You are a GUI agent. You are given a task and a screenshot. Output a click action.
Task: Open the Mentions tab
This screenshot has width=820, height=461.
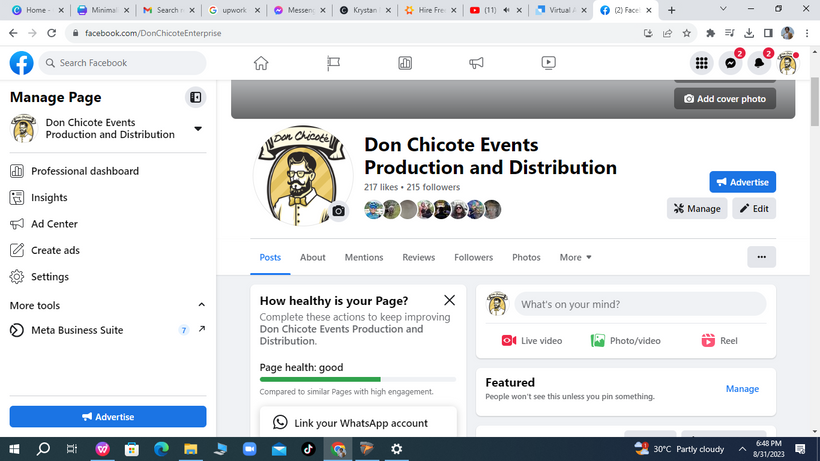(363, 257)
